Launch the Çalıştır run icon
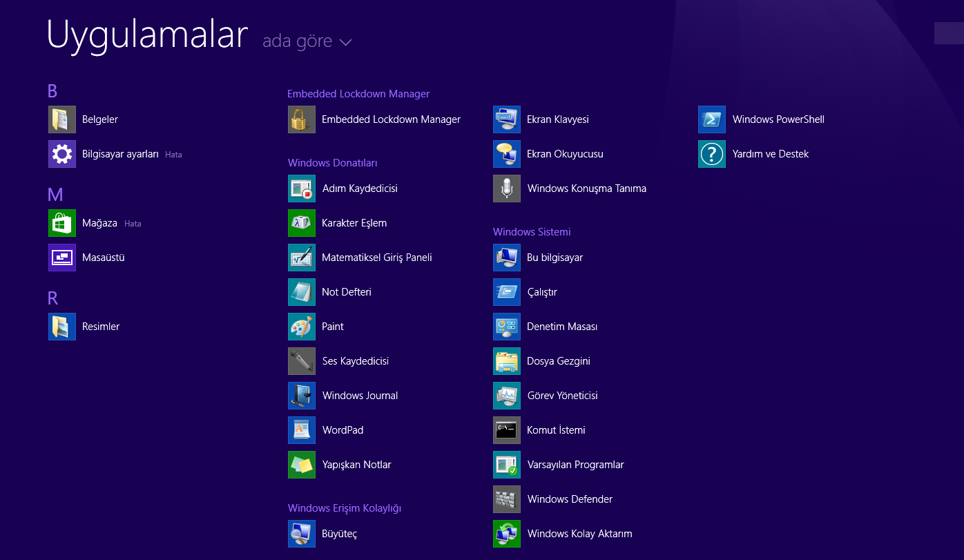 (507, 292)
